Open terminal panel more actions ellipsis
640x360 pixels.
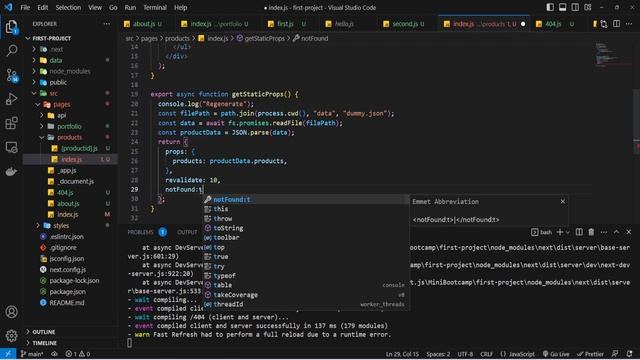coord(604,232)
